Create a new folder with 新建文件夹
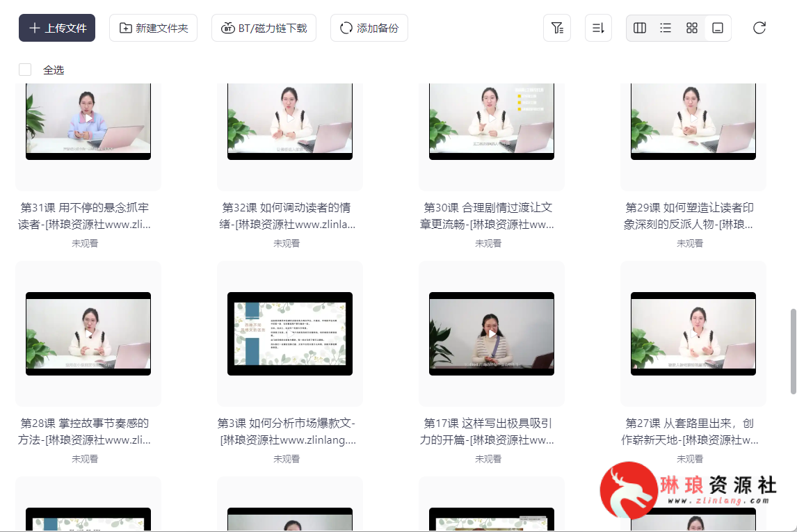Viewport: 797px width, 532px height. [153, 28]
